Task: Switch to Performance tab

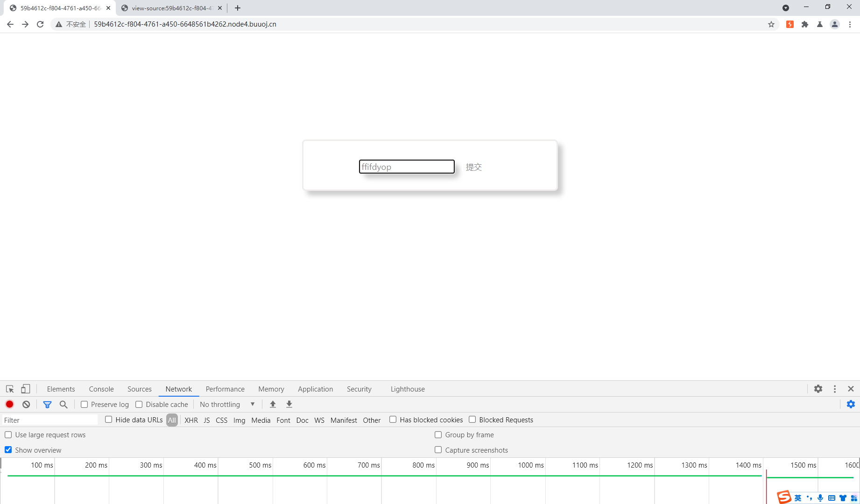Action: [x=225, y=389]
